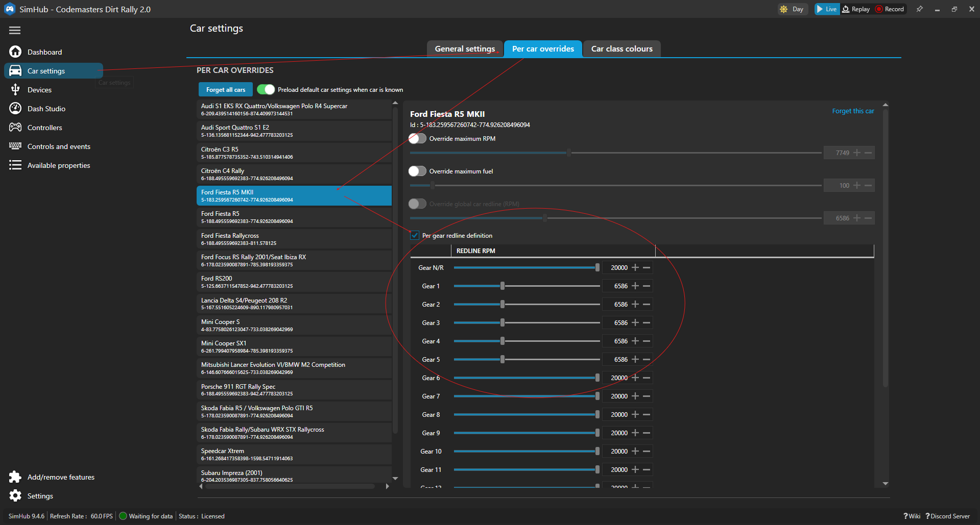Decrease Gear 3 redline with minus

[x=647, y=322]
